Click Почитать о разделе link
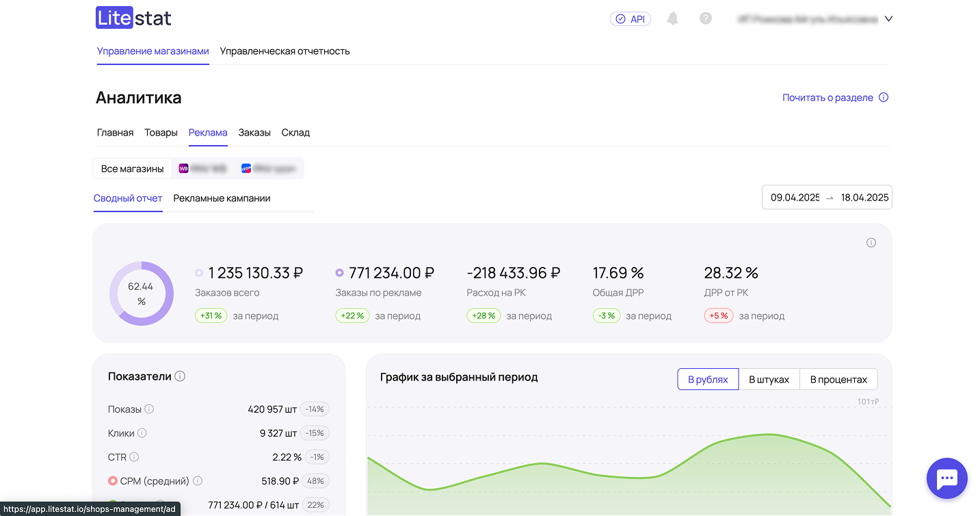 coord(827,98)
